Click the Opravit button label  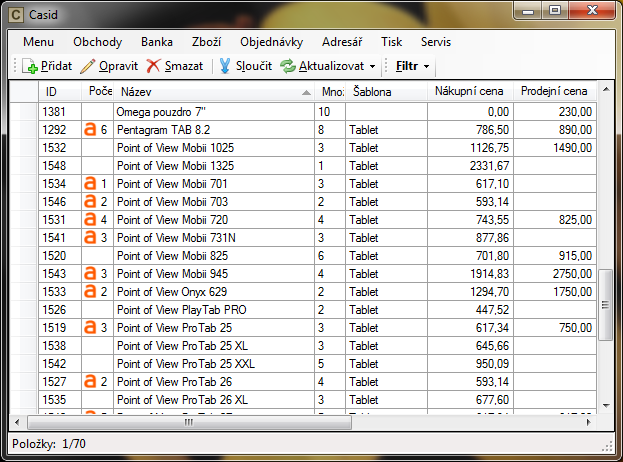(118, 66)
